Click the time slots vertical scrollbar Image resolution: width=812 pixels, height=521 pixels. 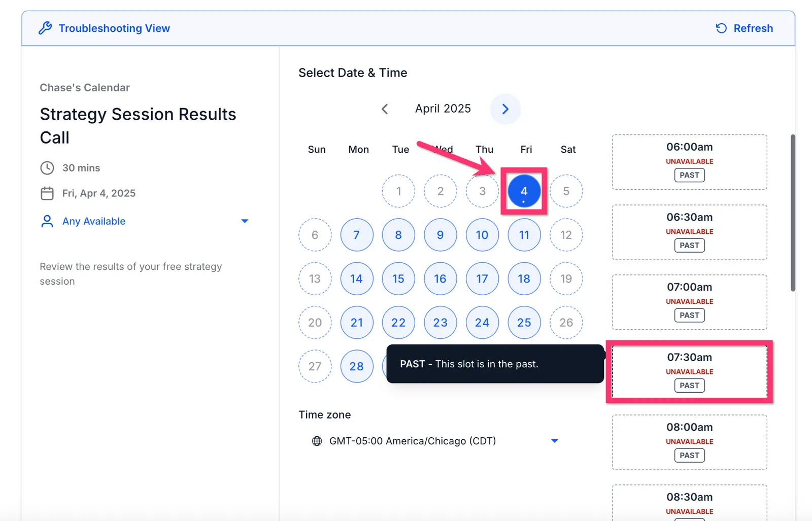pos(793,213)
